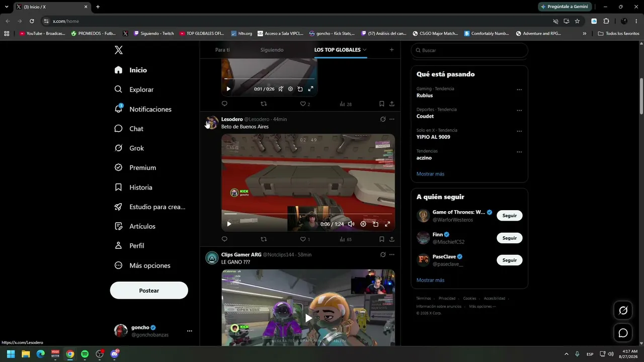644x362 pixels.
Task: Open floating messages chat button
Action: 623,333
